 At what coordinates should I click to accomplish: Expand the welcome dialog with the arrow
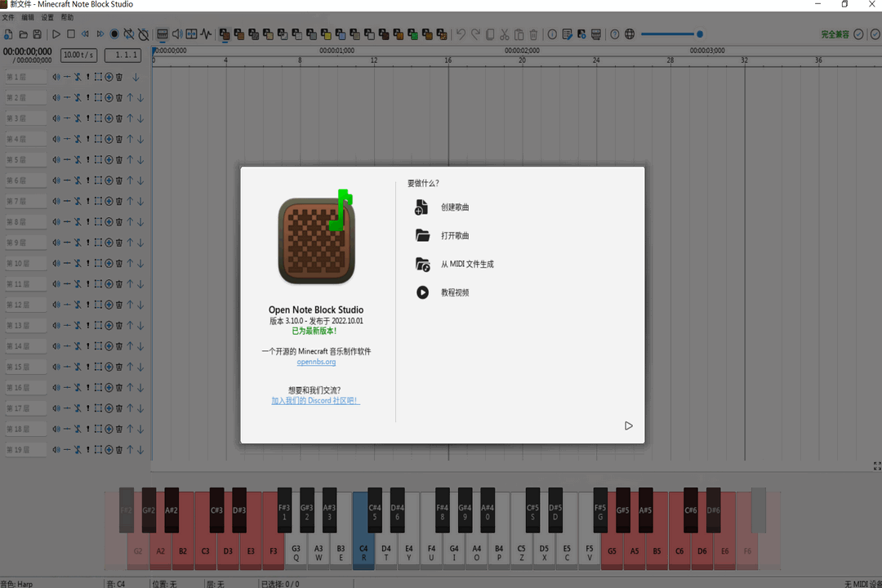pyautogui.click(x=628, y=425)
